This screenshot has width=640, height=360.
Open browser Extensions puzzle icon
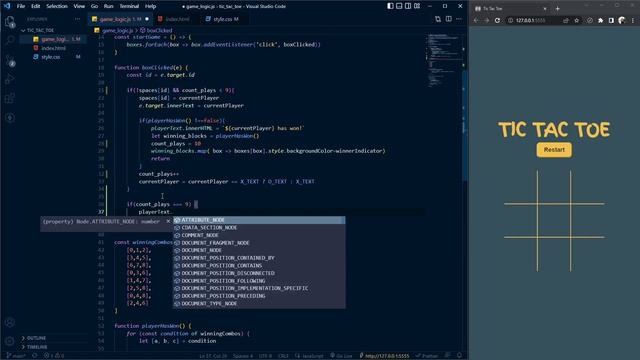[x=600, y=20]
